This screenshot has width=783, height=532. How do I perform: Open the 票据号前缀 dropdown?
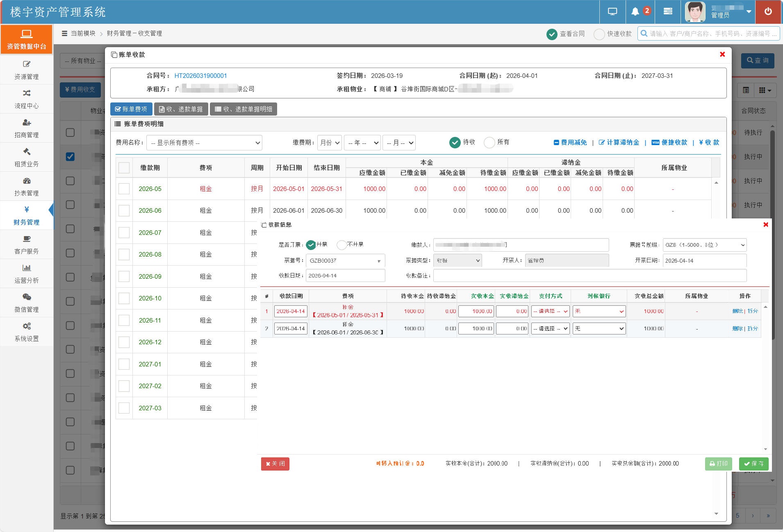704,245
